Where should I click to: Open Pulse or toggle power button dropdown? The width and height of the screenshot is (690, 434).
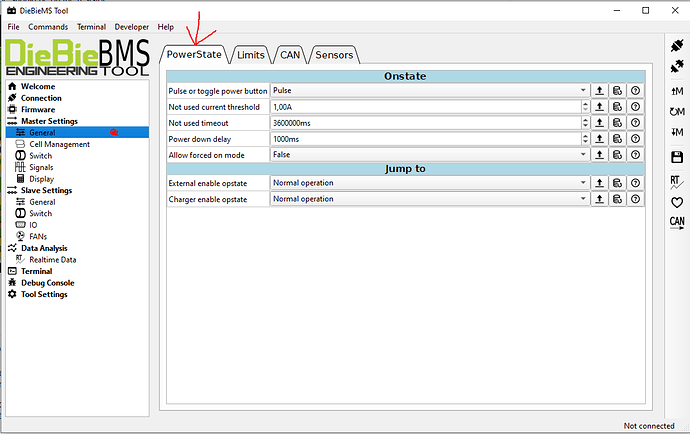point(429,91)
